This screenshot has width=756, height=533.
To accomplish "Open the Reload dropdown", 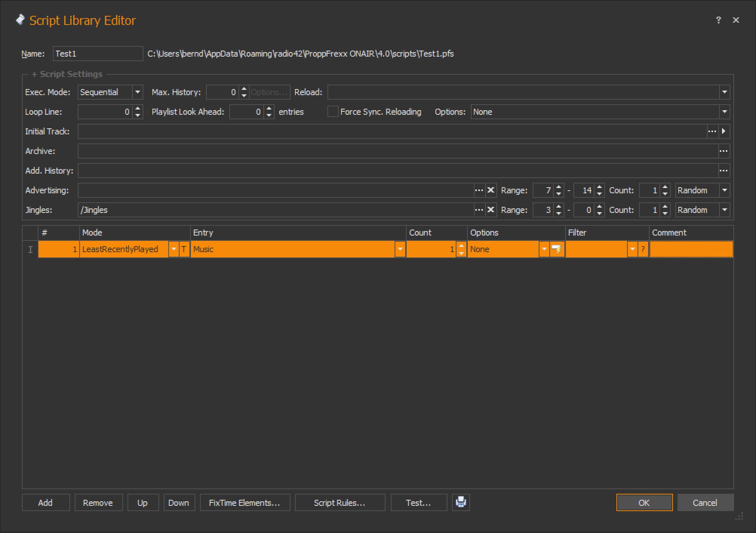I will tap(724, 92).
